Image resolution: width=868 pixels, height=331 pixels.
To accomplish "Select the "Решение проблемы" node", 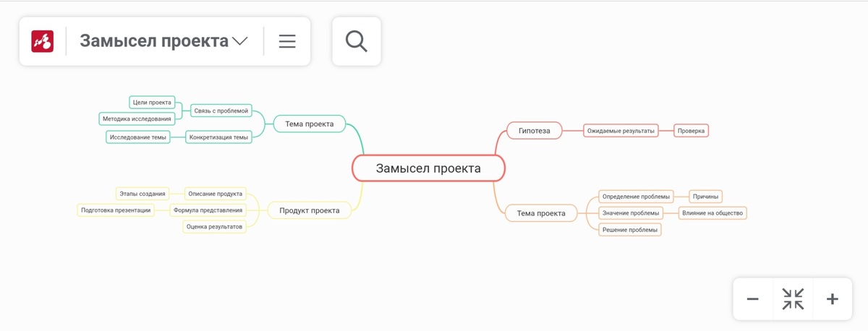I will click(630, 230).
